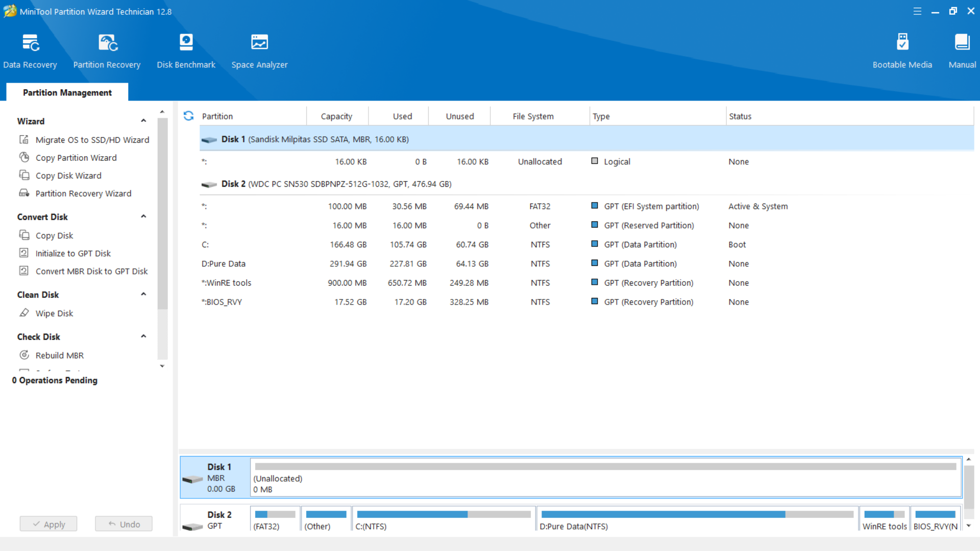
Task: Select the C: partition row
Action: tap(586, 244)
